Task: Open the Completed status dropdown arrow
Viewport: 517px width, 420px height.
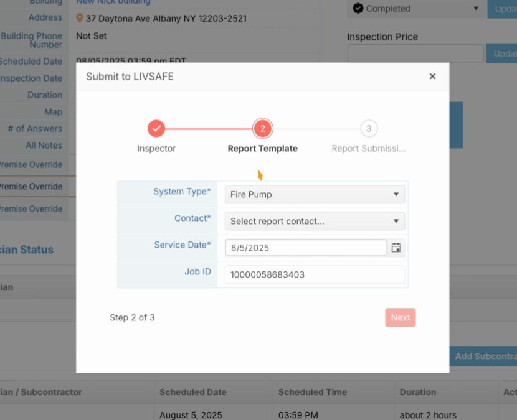Action: (x=476, y=8)
